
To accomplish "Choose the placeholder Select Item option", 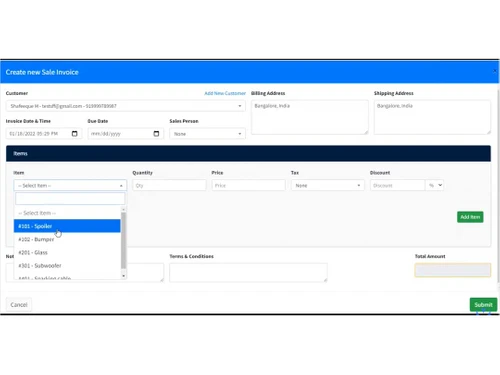I will click(x=67, y=213).
